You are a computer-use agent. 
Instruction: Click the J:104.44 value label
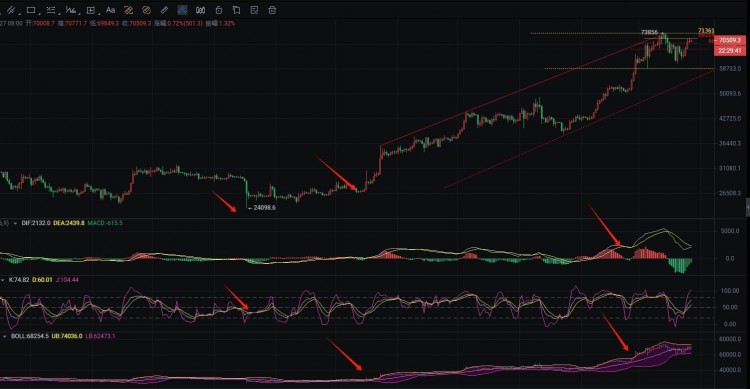[67, 279]
